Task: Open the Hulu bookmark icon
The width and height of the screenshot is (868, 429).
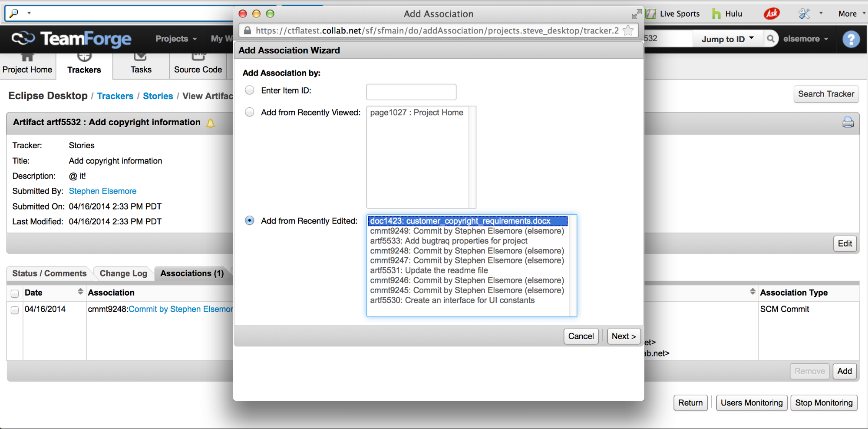Action: (x=716, y=14)
